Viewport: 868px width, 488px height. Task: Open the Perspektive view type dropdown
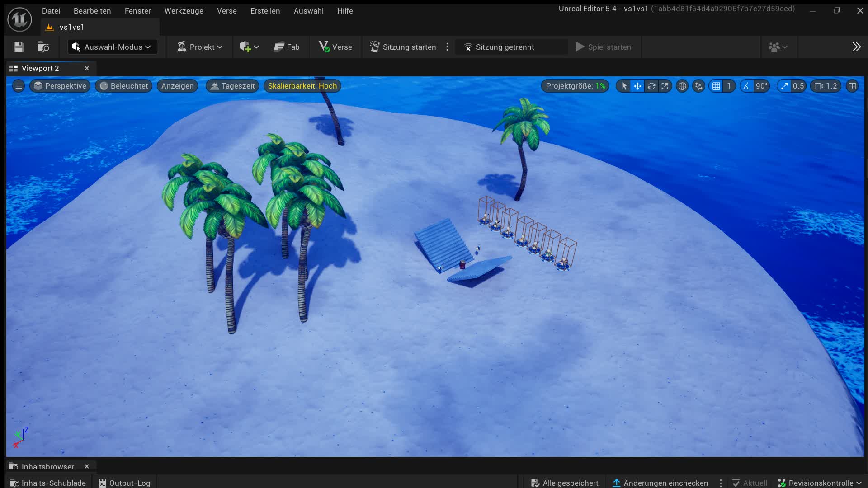click(60, 86)
